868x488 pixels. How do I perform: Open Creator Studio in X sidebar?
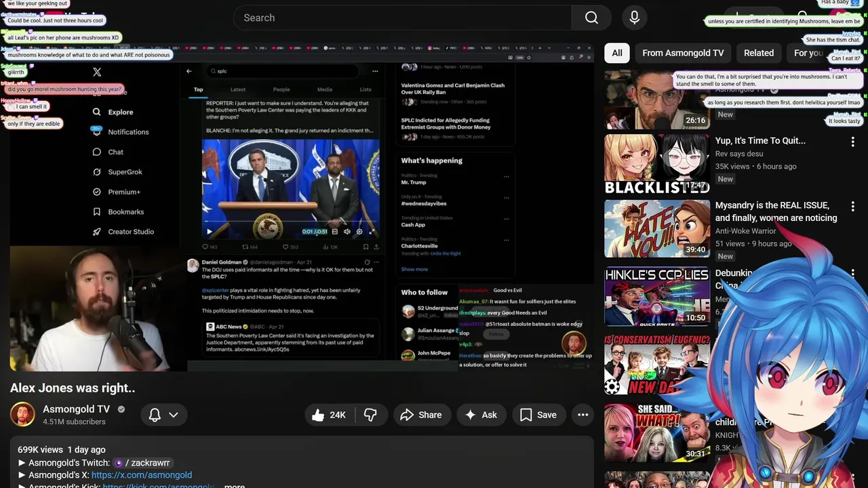tap(123, 231)
